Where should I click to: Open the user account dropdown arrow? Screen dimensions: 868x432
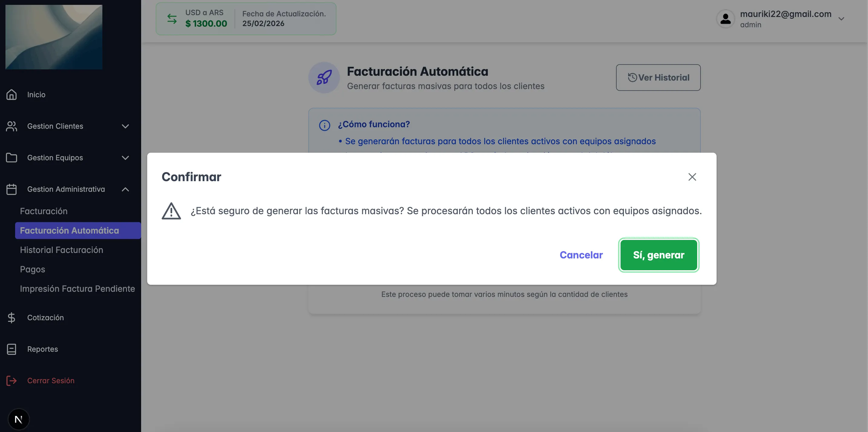click(x=841, y=19)
